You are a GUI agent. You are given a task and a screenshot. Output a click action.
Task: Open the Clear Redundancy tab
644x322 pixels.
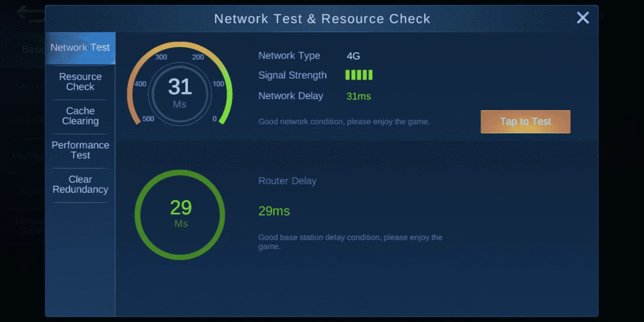point(80,185)
